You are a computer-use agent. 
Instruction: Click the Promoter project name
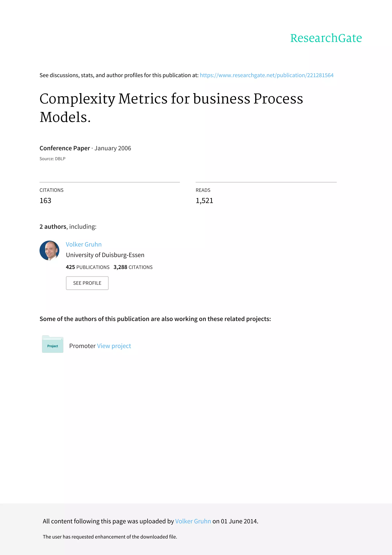(82, 346)
